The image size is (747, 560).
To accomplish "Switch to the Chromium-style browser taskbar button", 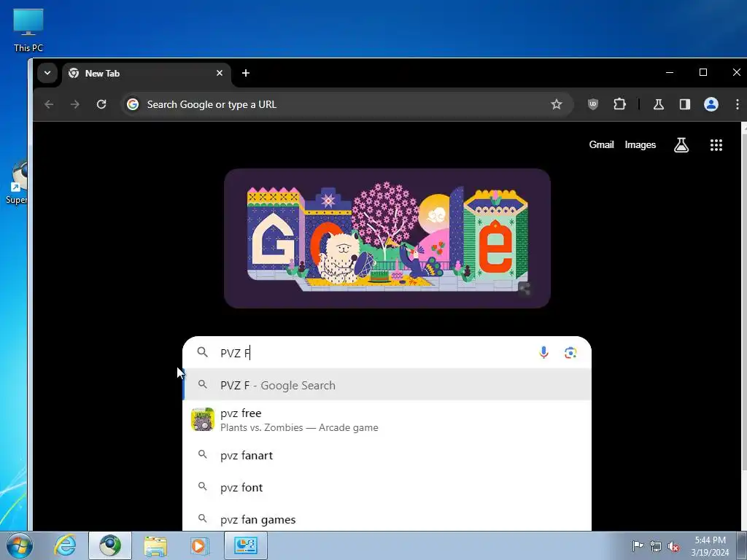I will [x=110, y=545].
